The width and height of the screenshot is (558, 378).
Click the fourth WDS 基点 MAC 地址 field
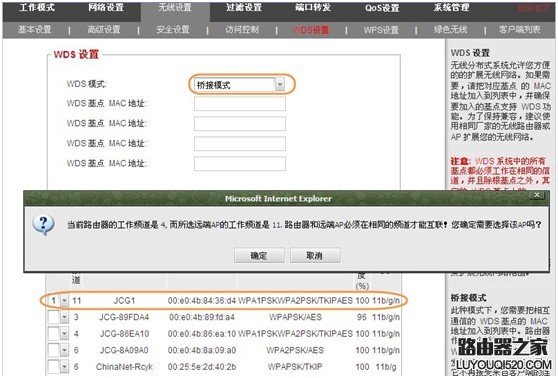(239, 163)
